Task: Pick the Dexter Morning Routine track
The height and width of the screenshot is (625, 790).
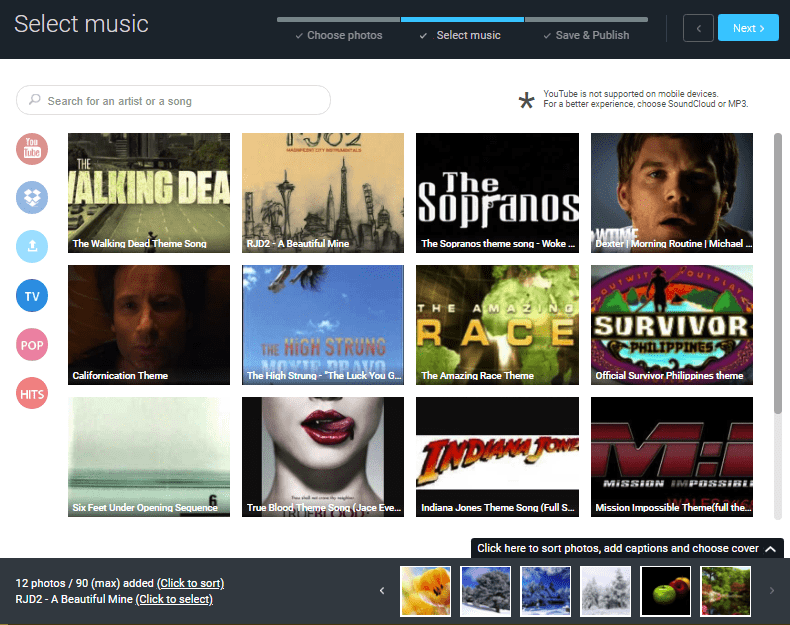Action: 672,193
